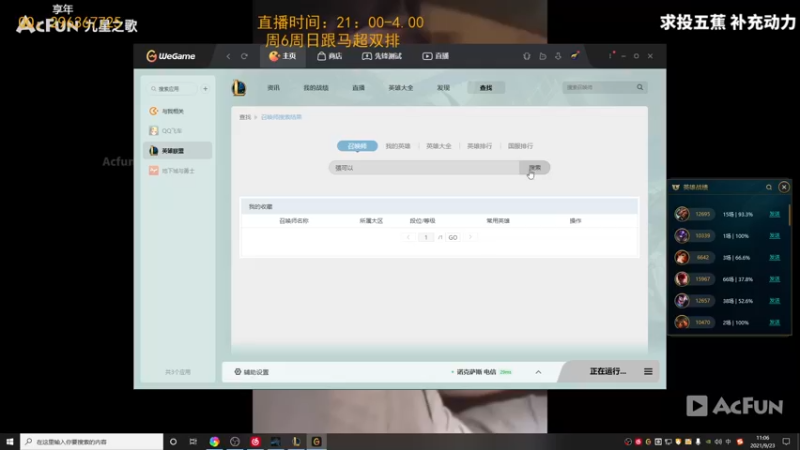Screen dimensions: 800x450
Task: Click the summoner search field at top right
Action: [x=598, y=87]
